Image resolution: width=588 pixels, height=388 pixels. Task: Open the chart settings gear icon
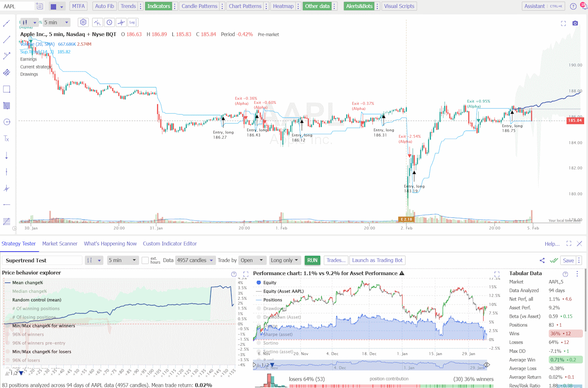point(83,22)
